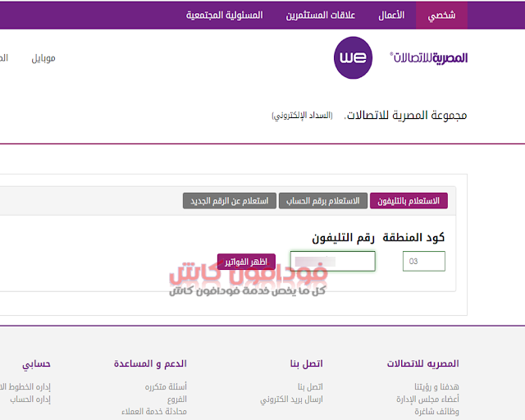Open محادثة خدمة العملاء footer link
This screenshot has width=525, height=420.
[x=154, y=411]
